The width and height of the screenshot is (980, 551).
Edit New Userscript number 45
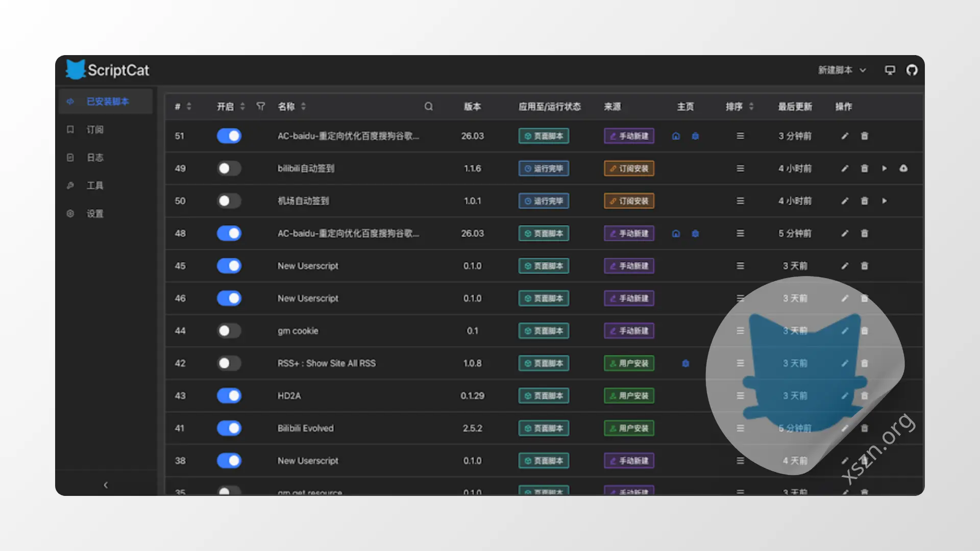coord(845,266)
